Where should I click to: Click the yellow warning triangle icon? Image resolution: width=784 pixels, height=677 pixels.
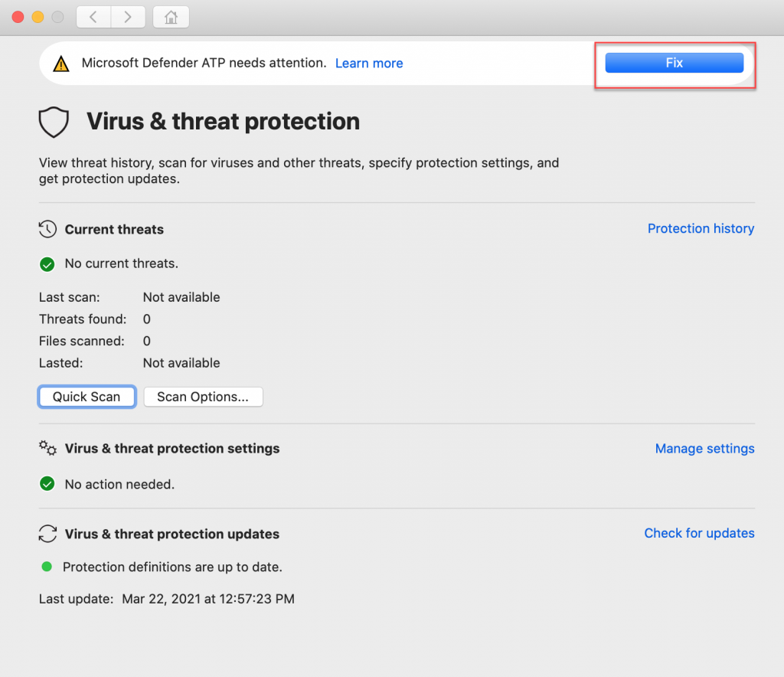(x=61, y=64)
